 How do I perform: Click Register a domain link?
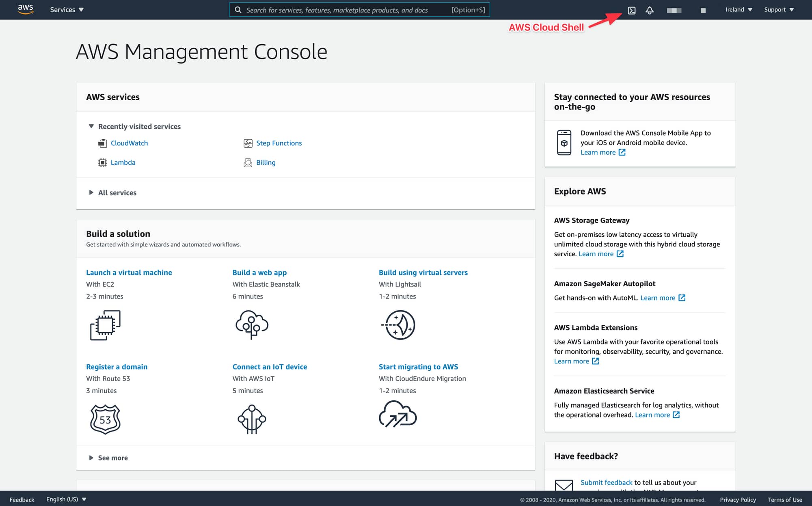point(117,367)
